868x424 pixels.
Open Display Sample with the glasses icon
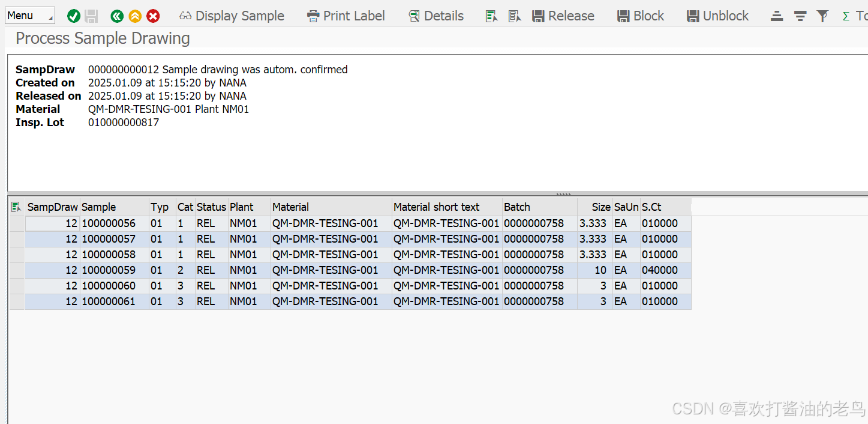232,16
